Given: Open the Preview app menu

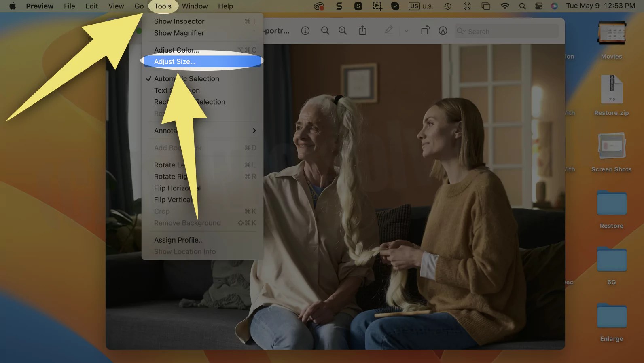Looking at the screenshot, I should coord(40,6).
